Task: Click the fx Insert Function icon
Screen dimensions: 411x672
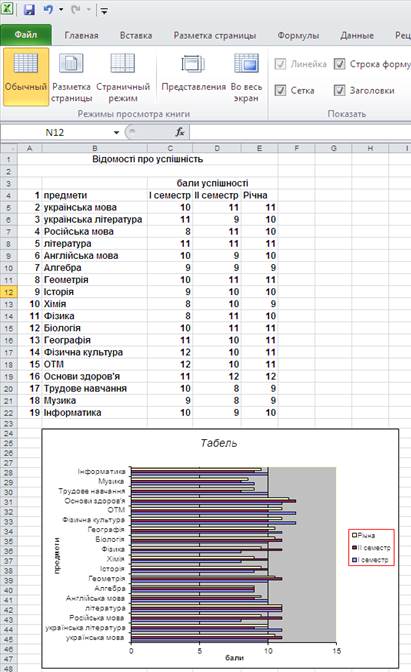Action: [x=180, y=132]
